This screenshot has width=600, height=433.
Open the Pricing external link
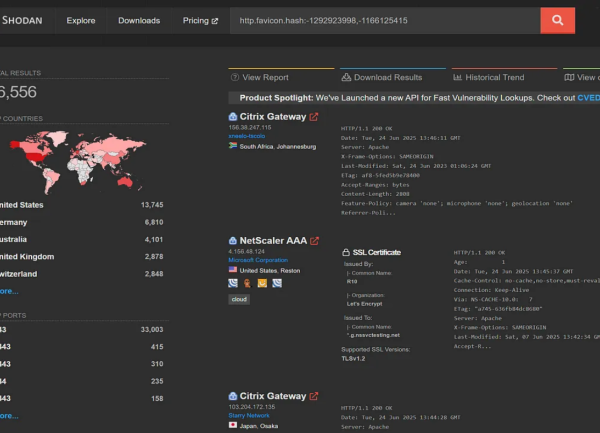point(200,21)
